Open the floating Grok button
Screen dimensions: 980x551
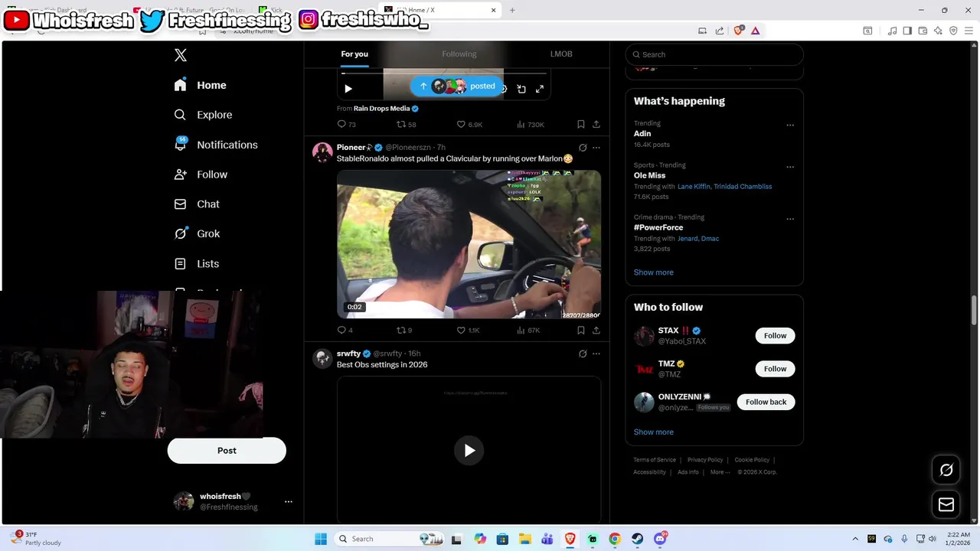(946, 470)
